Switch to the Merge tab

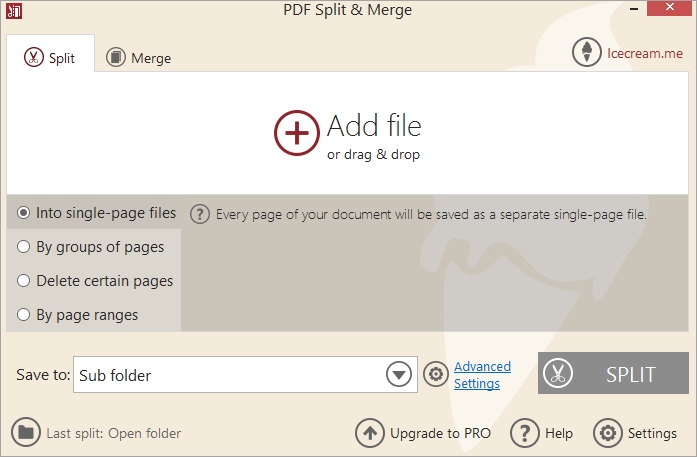click(x=139, y=58)
